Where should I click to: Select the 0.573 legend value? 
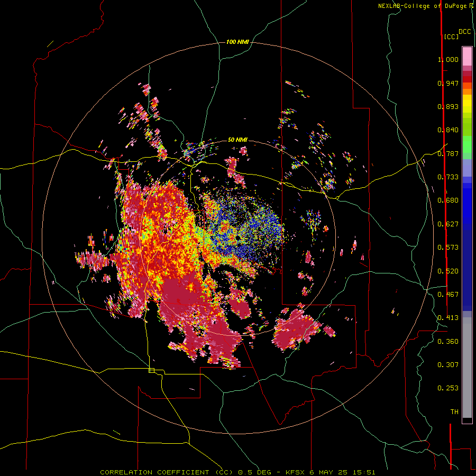pos(448,248)
